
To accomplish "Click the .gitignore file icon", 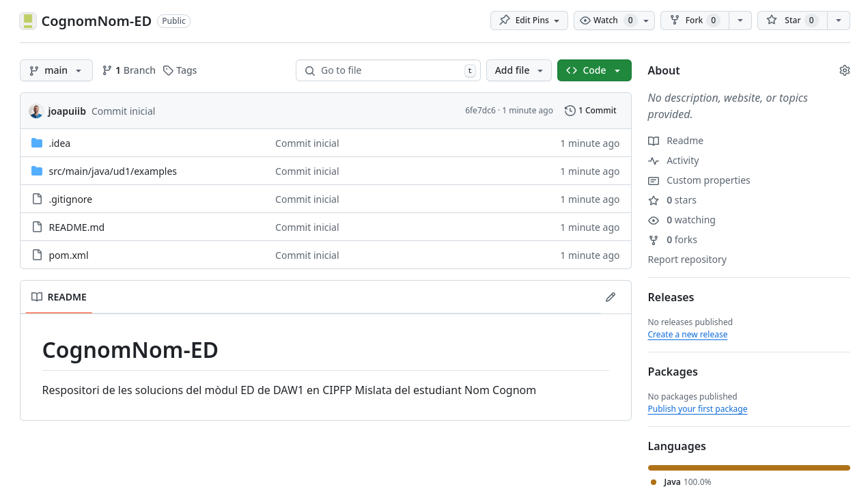I will coord(37,199).
